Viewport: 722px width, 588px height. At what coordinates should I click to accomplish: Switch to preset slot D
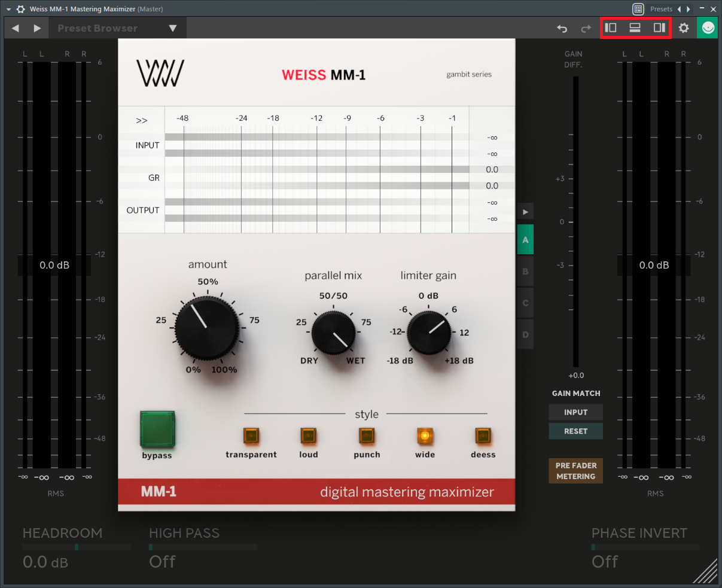pos(526,334)
